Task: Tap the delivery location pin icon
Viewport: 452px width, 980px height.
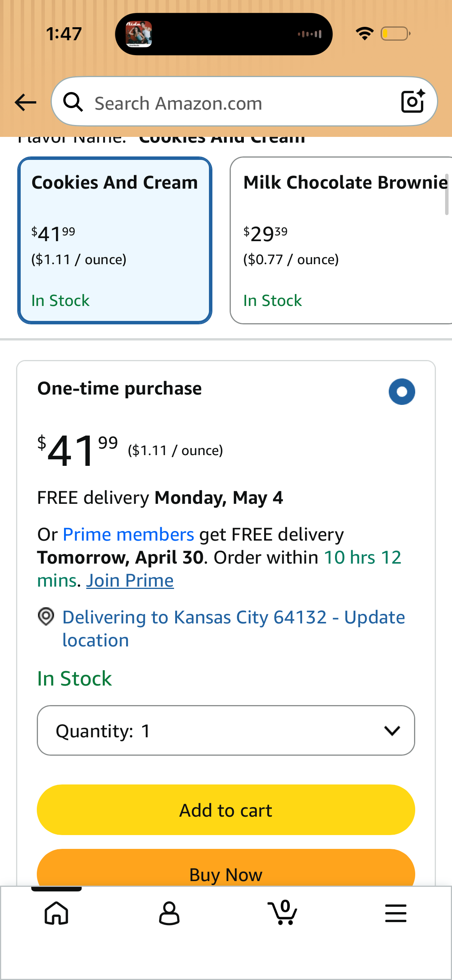Action: 46,617
